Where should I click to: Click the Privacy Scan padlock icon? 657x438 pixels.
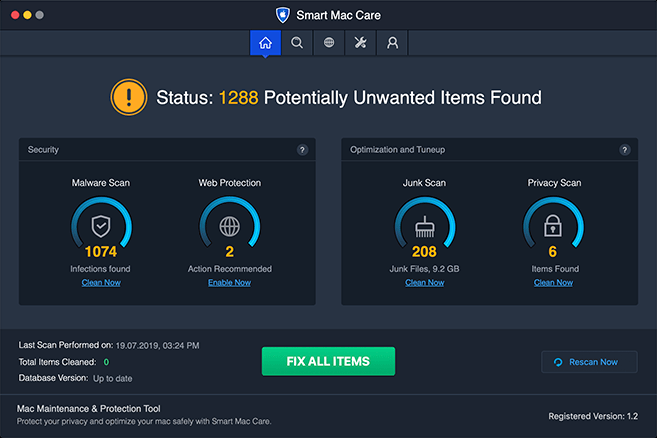[554, 224]
